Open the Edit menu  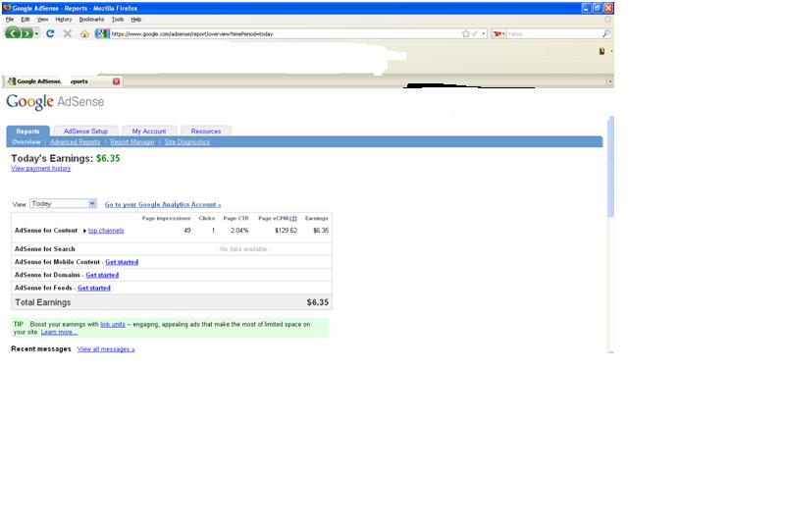click(26, 20)
